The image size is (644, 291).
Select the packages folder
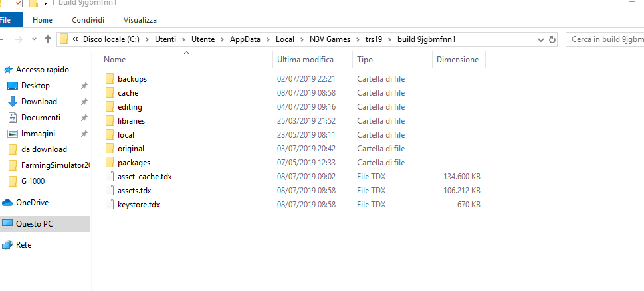(x=134, y=163)
